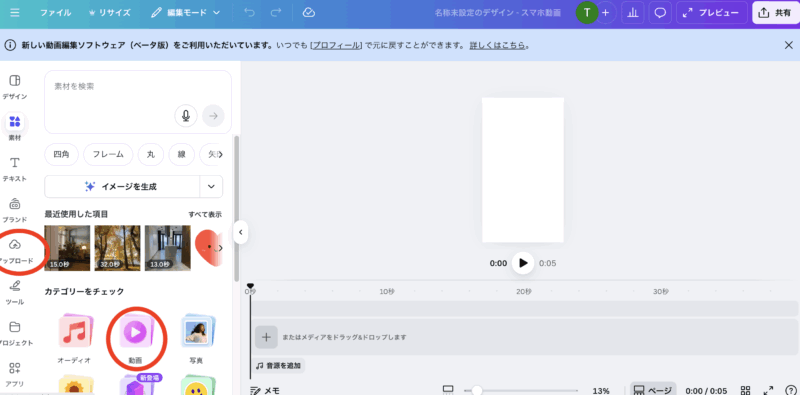Image resolution: width=800 pixels, height=395 pixels.
Task: Open the アップロード sidebar tab
Action: coord(15,251)
